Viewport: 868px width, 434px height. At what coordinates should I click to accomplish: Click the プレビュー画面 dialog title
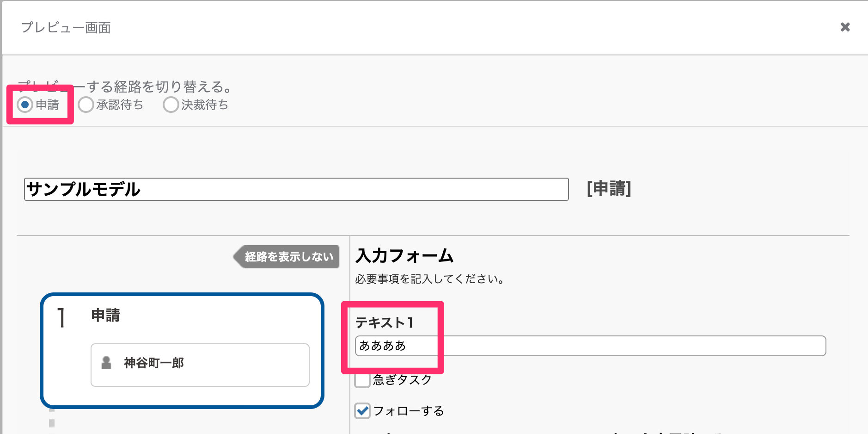pos(66,28)
